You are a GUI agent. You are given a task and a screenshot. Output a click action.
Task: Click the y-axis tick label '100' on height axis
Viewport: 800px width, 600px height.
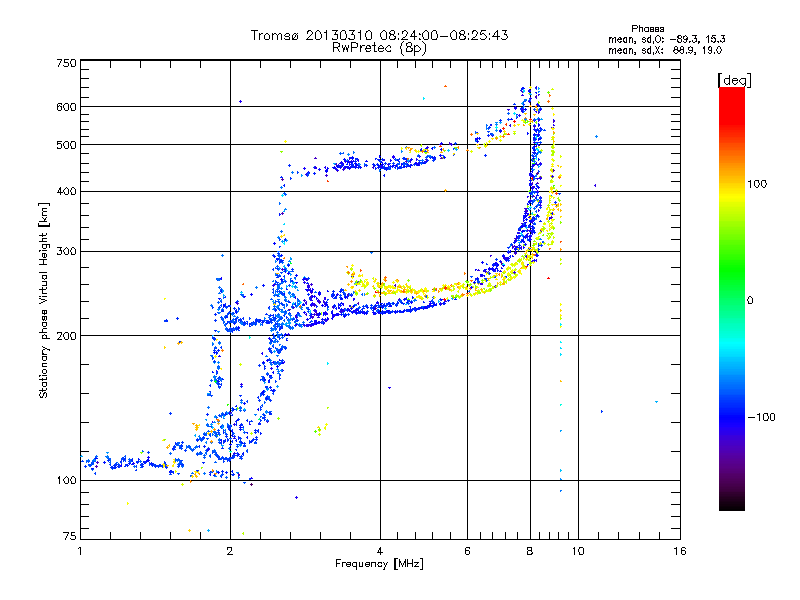66,480
